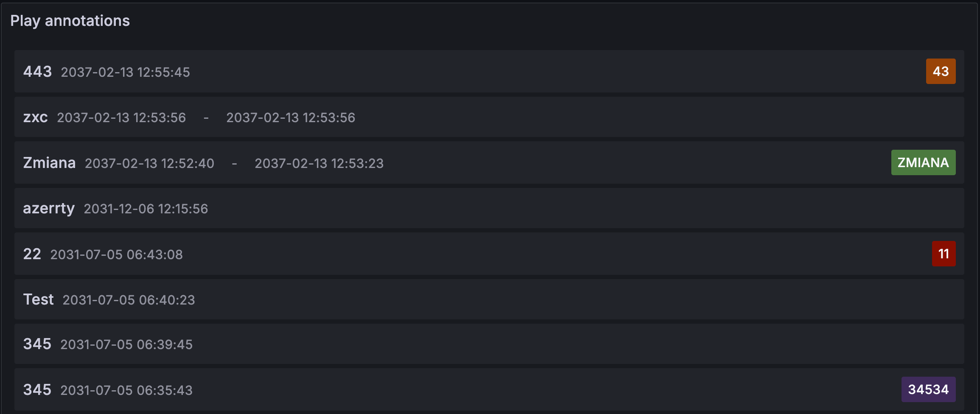Click the green ZMIANA tag badge

coord(923,162)
